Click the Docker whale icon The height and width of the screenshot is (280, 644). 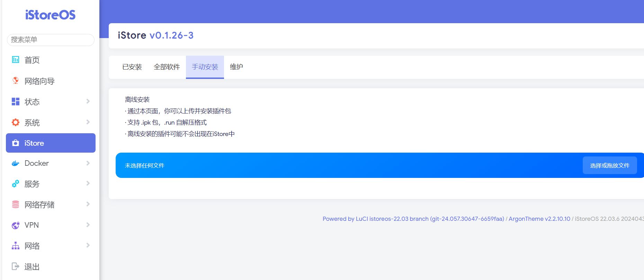(x=16, y=163)
